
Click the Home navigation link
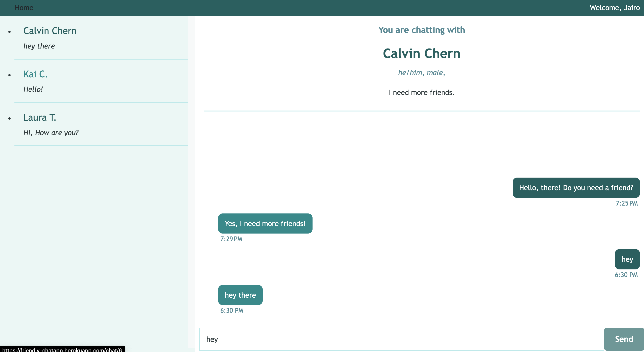(x=24, y=8)
